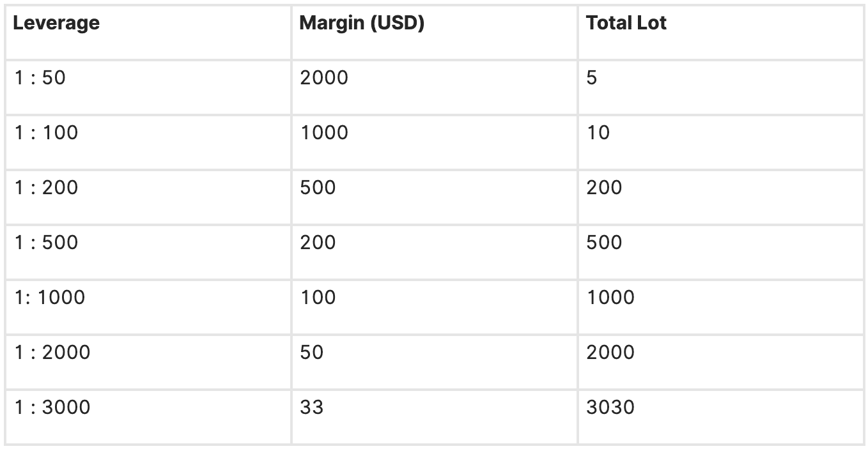The image size is (868, 451).
Task: Click the 1 : 50 leverage cell
Action: point(148,88)
